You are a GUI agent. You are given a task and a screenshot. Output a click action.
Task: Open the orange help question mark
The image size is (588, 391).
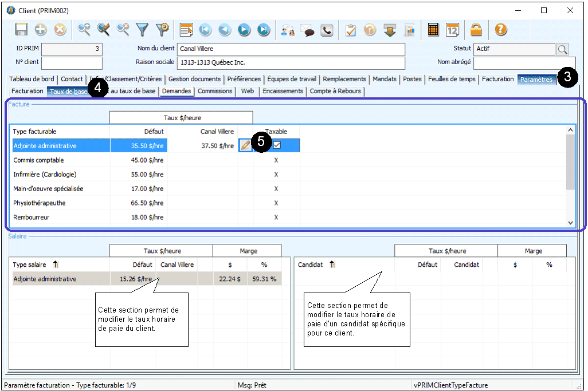(x=500, y=30)
